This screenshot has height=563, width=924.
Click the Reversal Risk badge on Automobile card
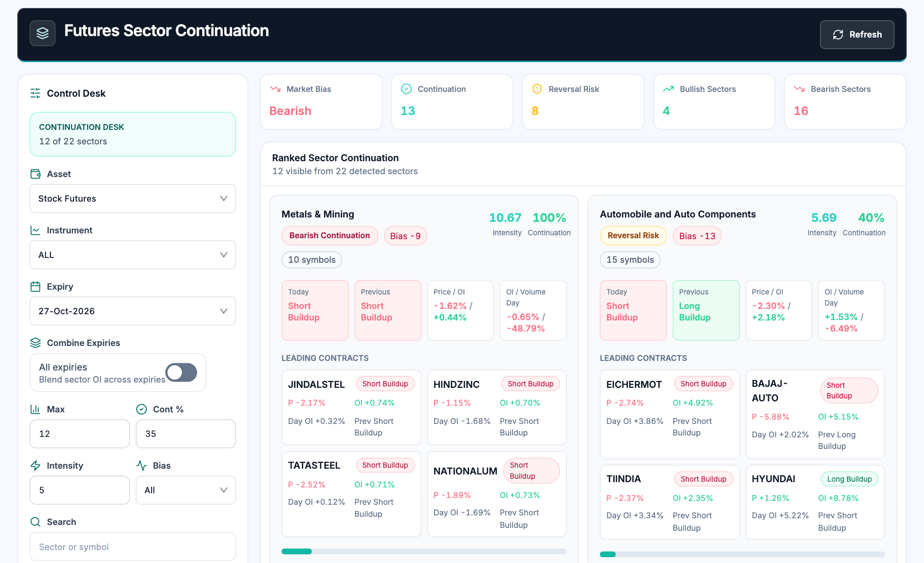pos(633,235)
